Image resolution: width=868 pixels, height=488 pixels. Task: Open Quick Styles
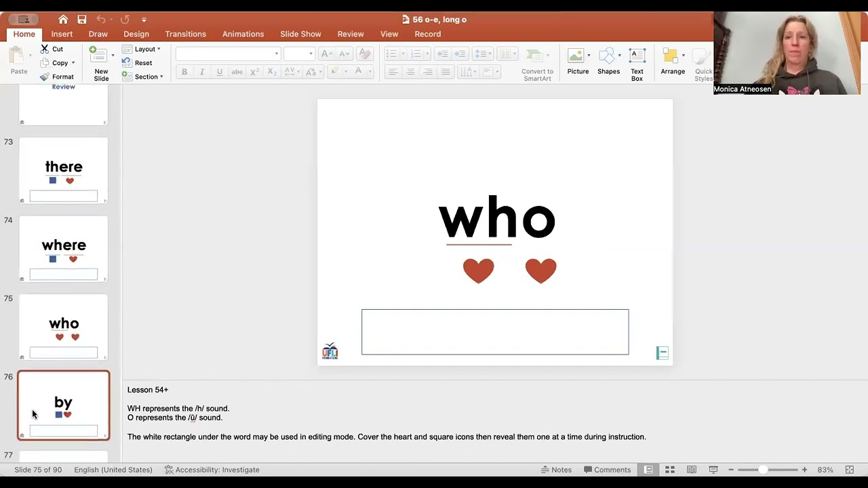click(703, 65)
